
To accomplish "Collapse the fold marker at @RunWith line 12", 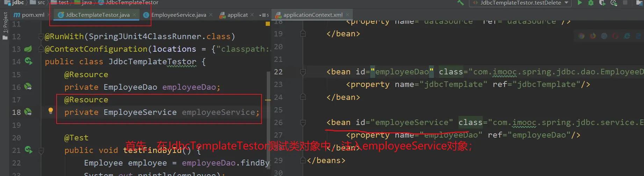I will [41, 36].
